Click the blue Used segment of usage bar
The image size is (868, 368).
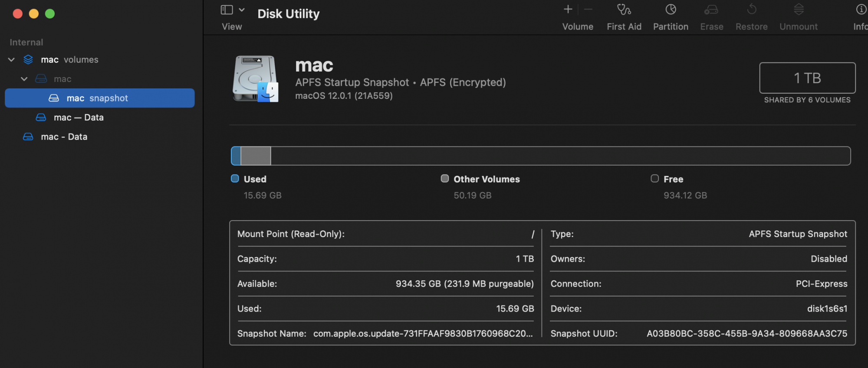pos(236,156)
